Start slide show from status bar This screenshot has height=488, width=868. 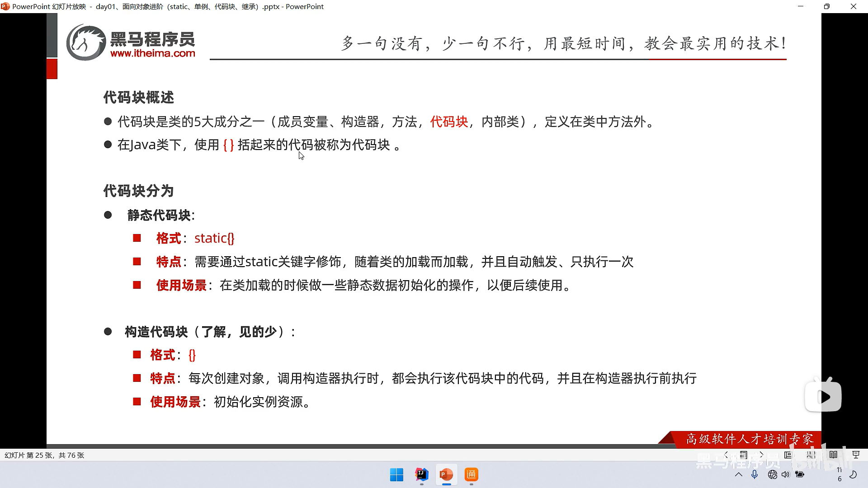(x=856, y=455)
